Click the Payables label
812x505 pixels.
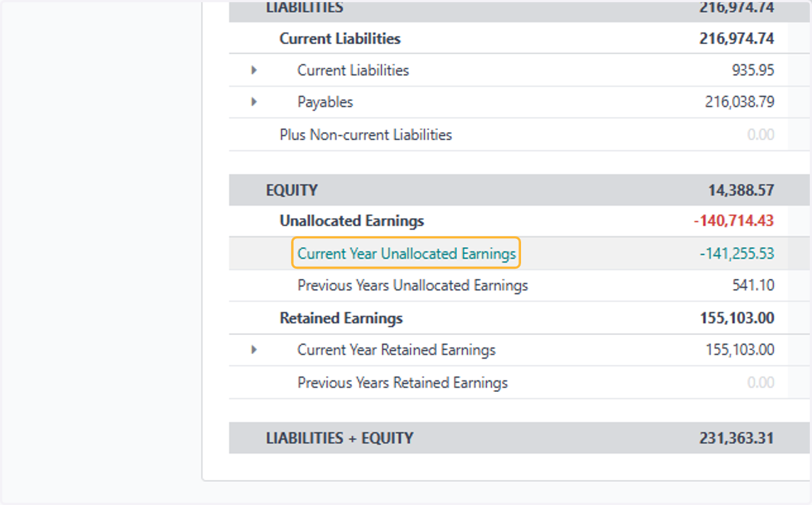click(325, 102)
